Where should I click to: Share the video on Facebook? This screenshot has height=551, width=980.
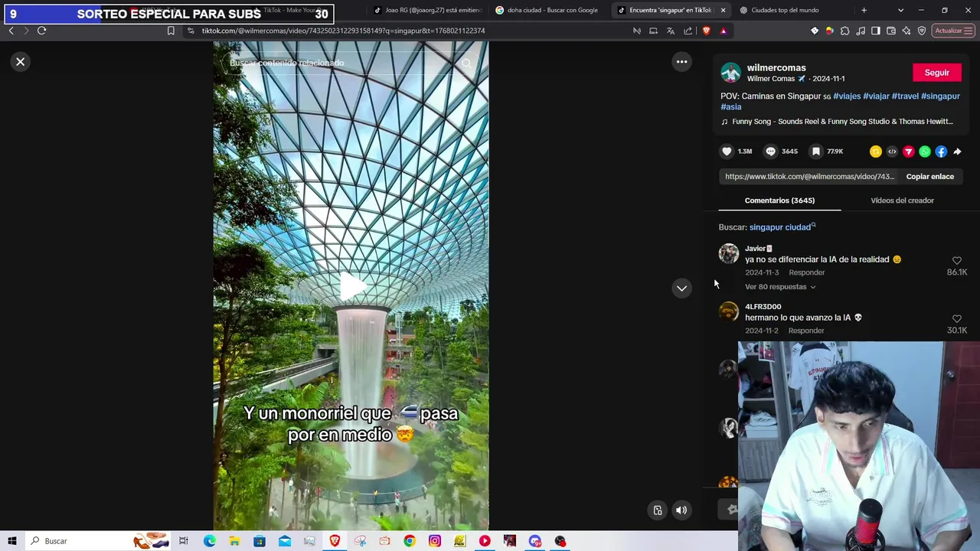[x=941, y=152]
